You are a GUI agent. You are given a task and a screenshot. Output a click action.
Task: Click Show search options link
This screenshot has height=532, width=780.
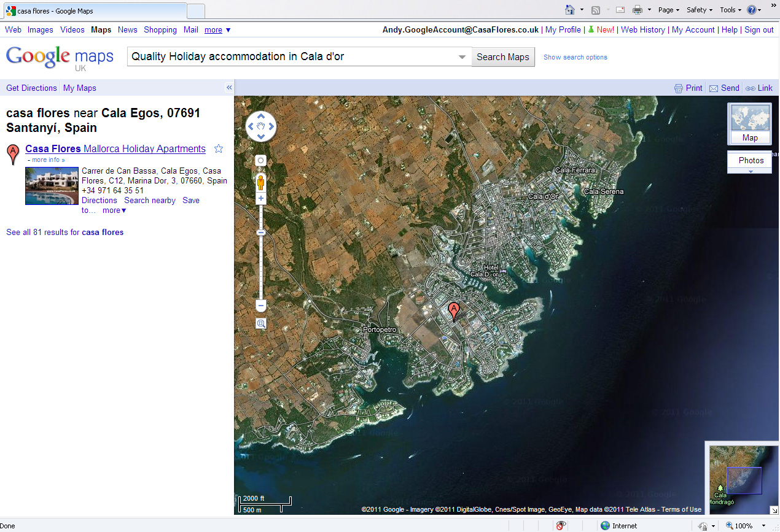point(575,57)
